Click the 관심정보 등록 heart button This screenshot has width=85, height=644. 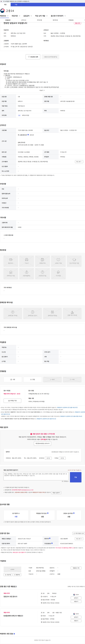(33, 57)
